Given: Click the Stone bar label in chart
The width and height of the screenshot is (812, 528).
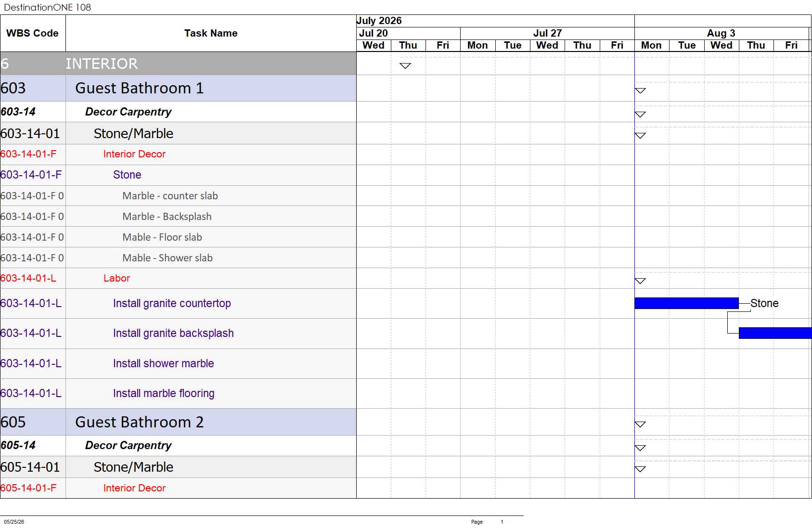Looking at the screenshot, I should pyautogui.click(x=764, y=303).
